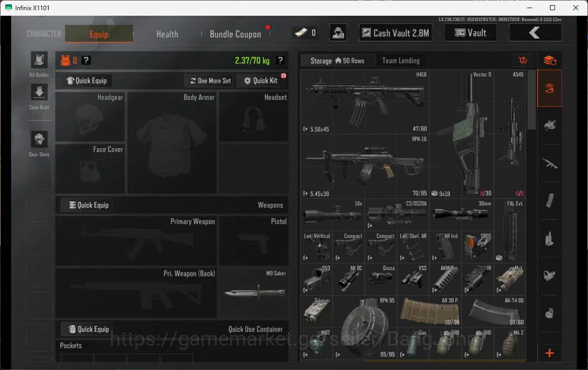Add storage with the orange plus

pos(550,353)
